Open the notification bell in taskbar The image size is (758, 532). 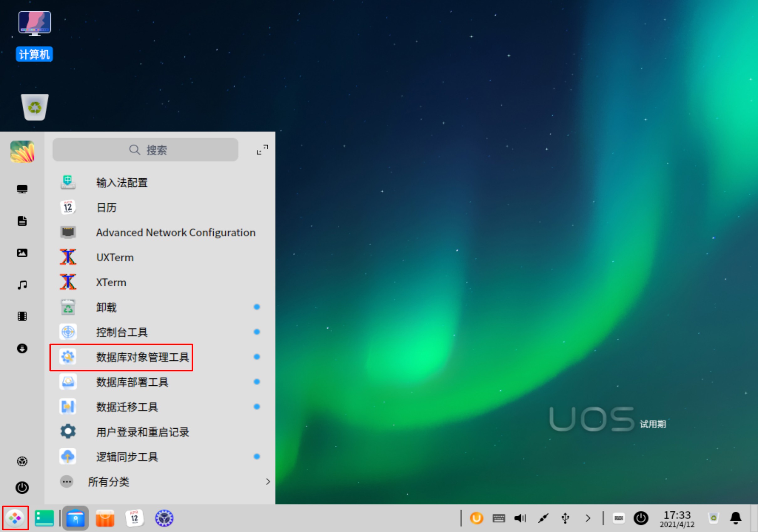[735, 518]
